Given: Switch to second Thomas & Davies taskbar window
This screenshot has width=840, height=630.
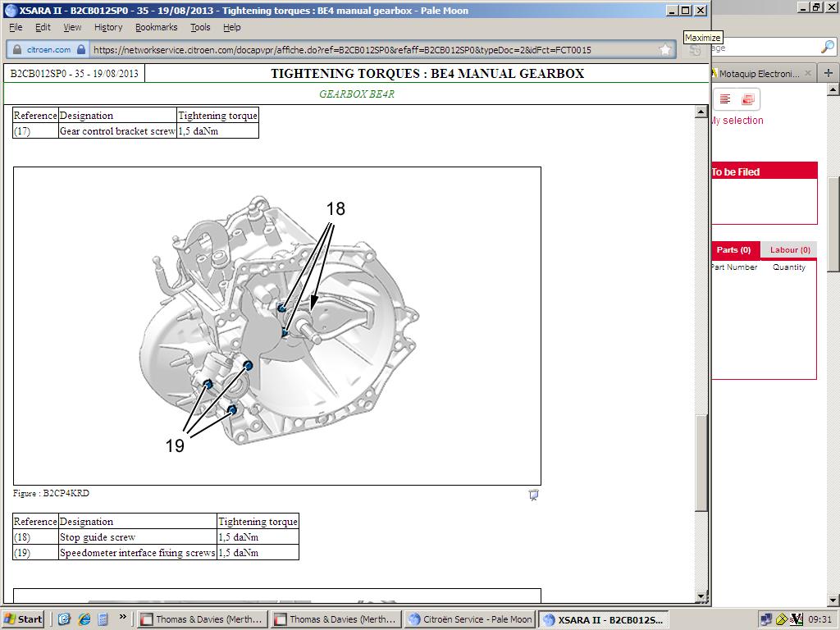Looking at the screenshot, I should click(x=336, y=619).
